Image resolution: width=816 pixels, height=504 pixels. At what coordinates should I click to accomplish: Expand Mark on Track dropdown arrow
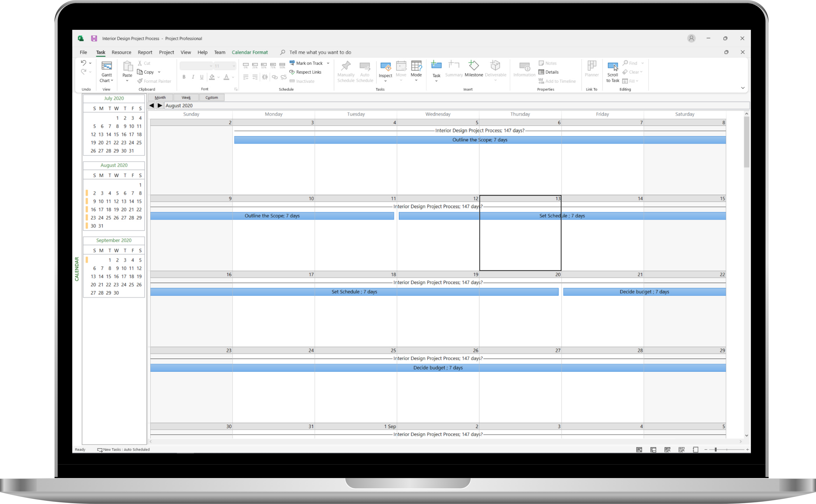(x=328, y=63)
